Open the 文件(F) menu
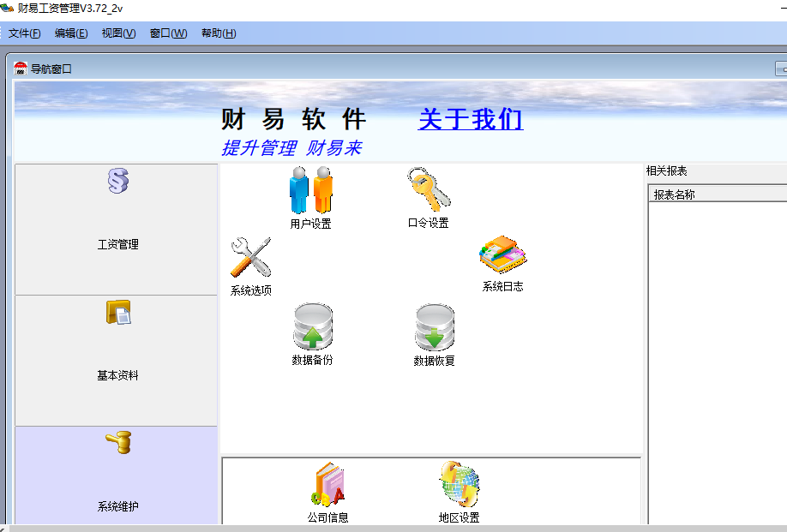The image size is (787, 532). click(25, 33)
